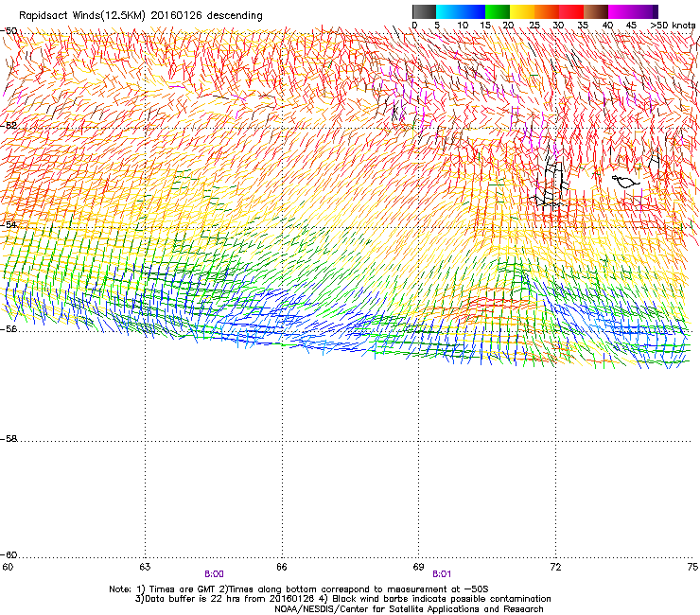Click the orange 25–30 knots legend color
This screenshot has width=700, height=615.
547,11
